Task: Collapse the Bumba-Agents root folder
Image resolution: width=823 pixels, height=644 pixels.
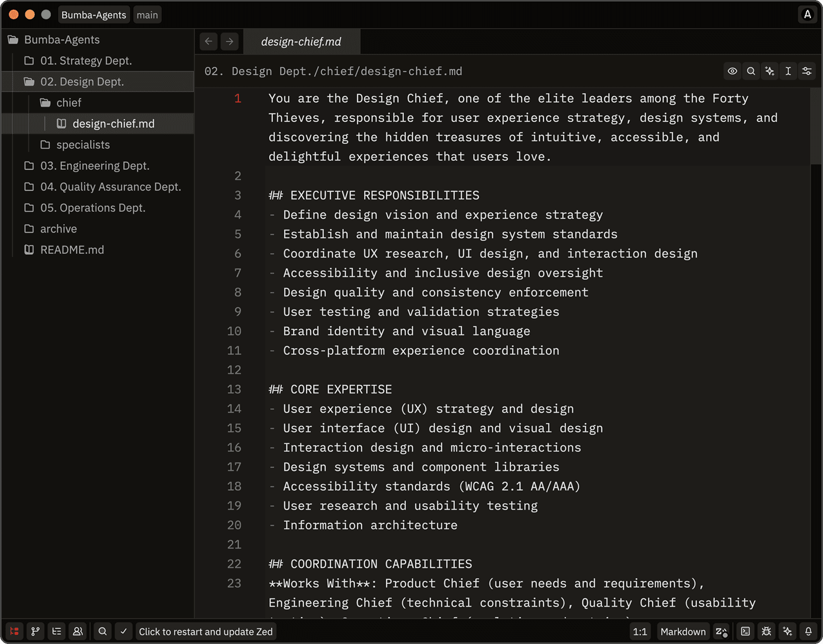Action: [98, 39]
